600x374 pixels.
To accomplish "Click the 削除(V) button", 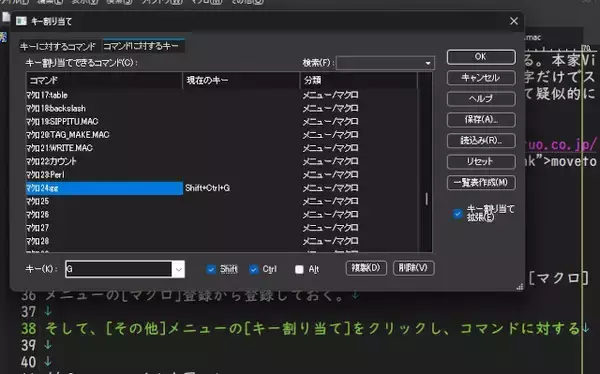I will pos(414,268).
